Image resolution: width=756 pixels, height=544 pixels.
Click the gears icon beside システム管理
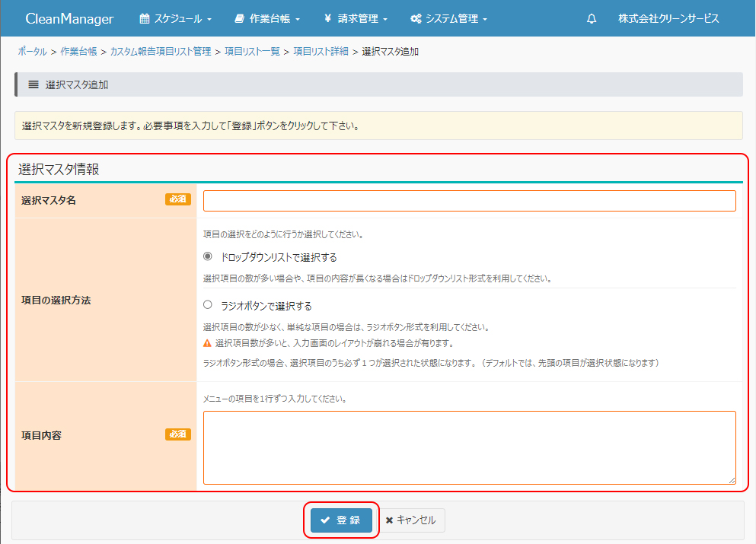(x=416, y=19)
